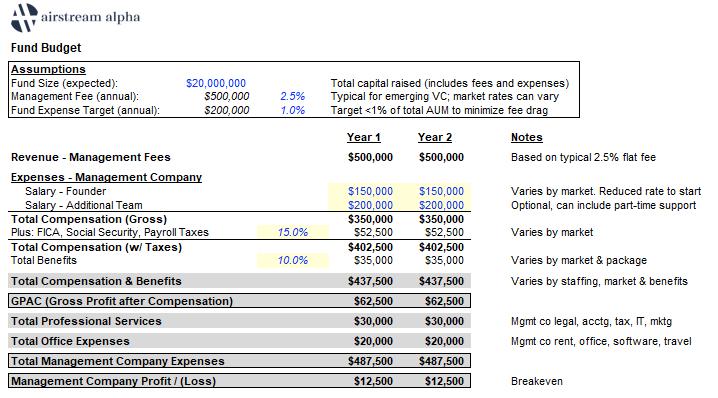
Task: Select the Total Compensation & Benefits row label
Action: [x=96, y=281]
